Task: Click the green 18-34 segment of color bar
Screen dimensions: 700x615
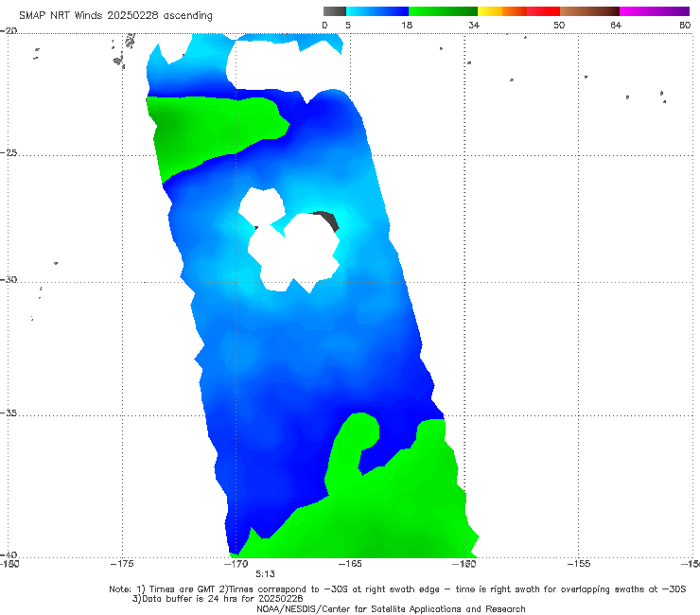Action: [x=443, y=11]
